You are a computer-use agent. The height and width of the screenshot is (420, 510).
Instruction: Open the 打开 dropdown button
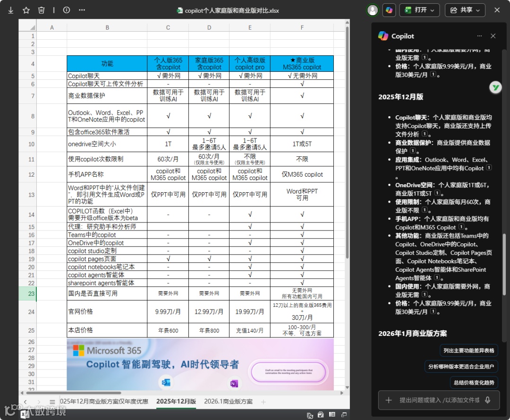click(420, 10)
